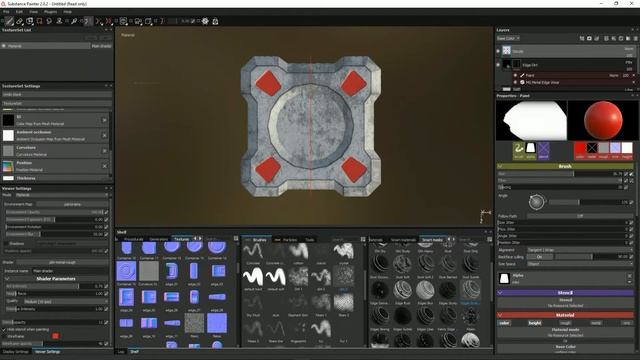Toggle Hide stencil when painting checkbox
The image size is (640, 360).
pyautogui.click(x=4, y=329)
